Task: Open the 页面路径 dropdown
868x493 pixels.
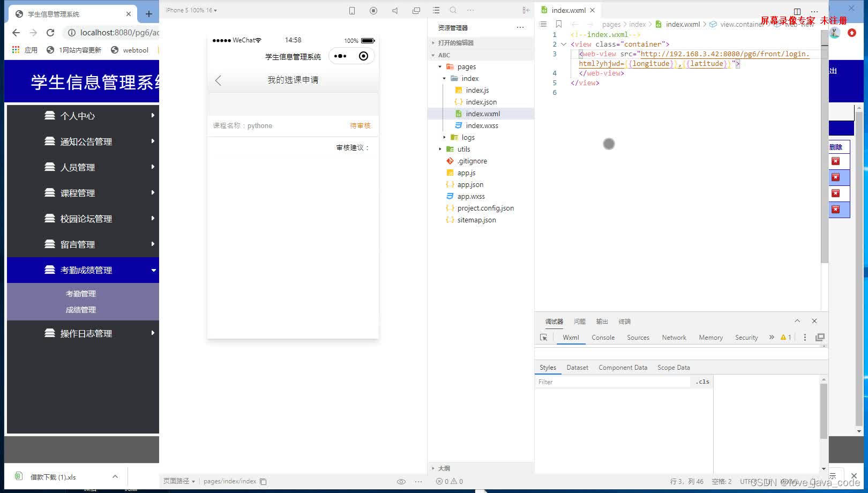Action: 179,481
